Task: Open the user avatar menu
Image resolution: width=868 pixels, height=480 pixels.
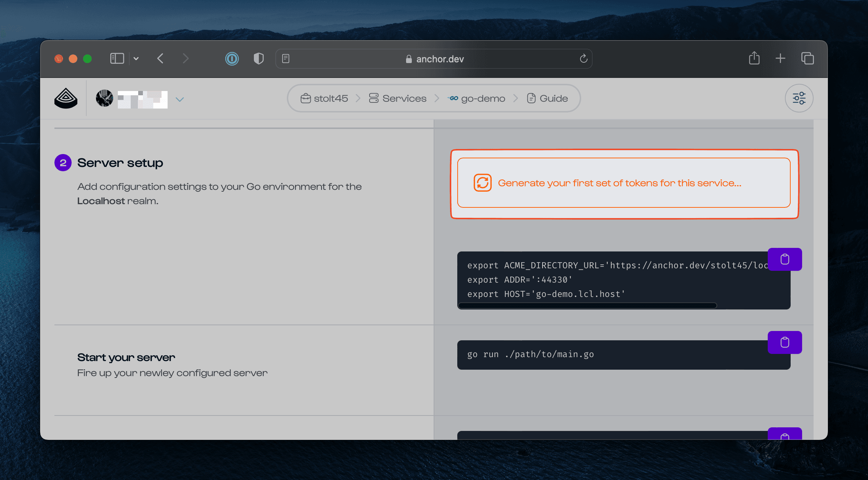Action: click(105, 98)
